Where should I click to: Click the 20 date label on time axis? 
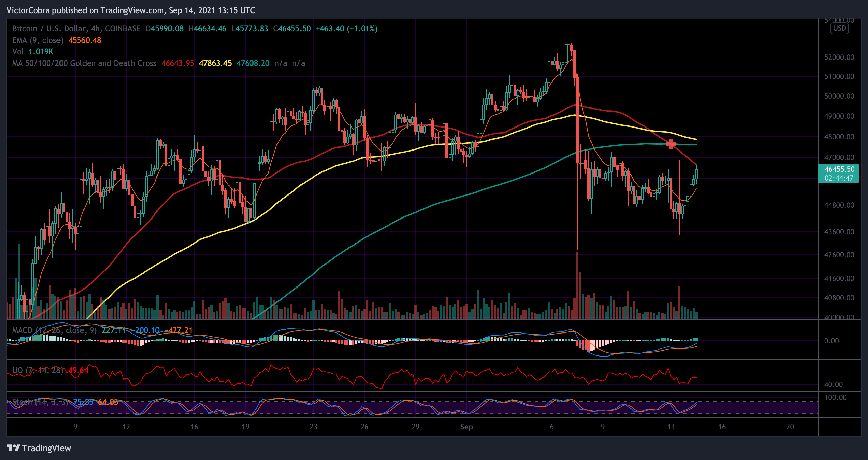tap(790, 427)
